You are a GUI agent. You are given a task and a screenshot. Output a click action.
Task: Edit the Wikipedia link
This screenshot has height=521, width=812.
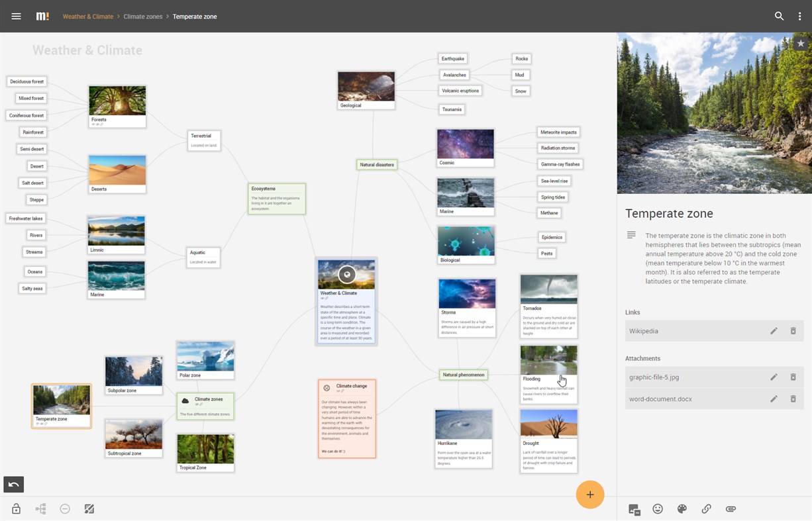tap(774, 331)
